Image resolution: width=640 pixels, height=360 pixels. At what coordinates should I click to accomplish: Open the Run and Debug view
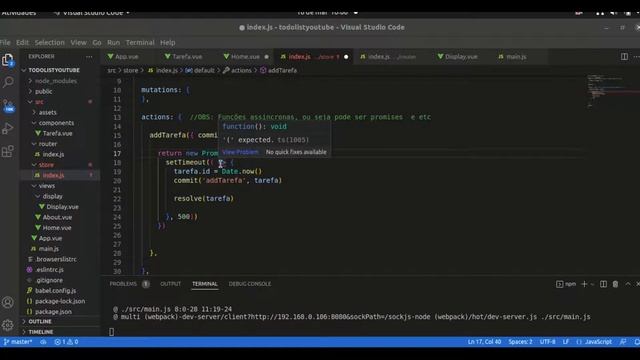[8, 129]
